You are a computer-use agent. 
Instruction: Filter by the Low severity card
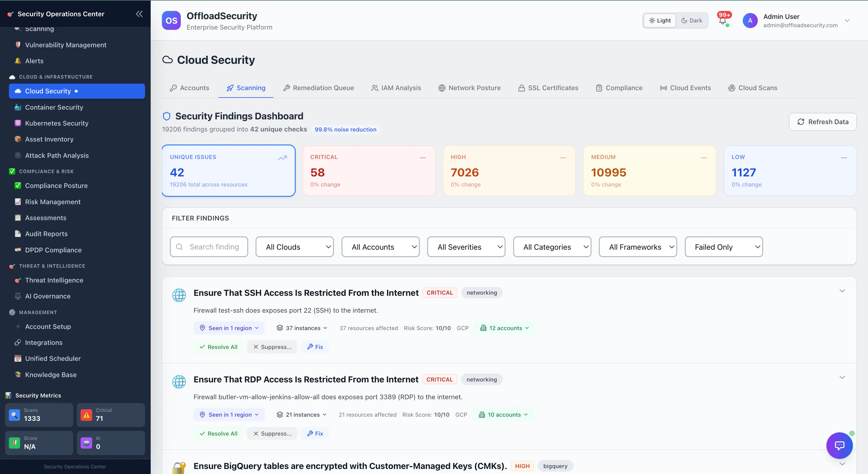tap(790, 171)
